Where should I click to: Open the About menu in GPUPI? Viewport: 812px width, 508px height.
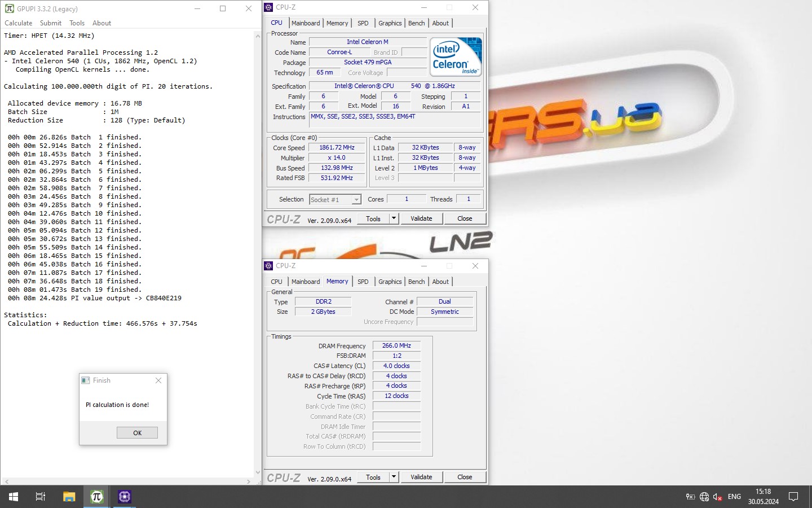(102, 23)
